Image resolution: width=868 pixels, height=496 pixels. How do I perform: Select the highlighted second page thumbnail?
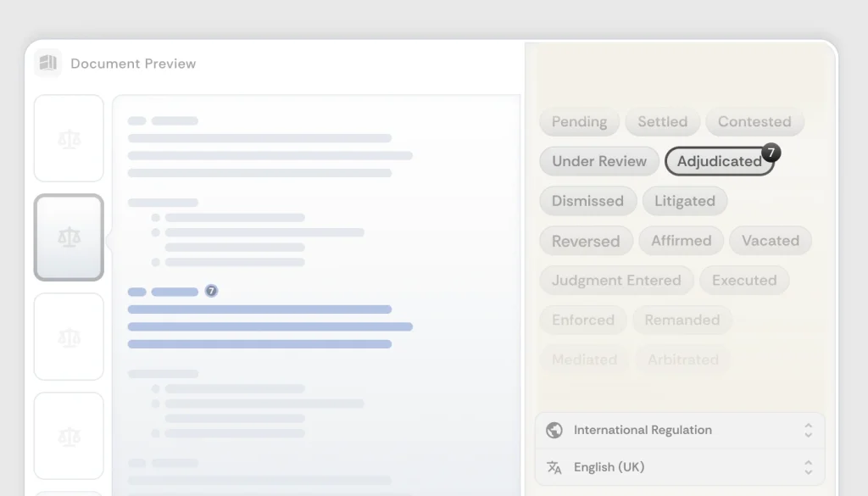pos(69,237)
